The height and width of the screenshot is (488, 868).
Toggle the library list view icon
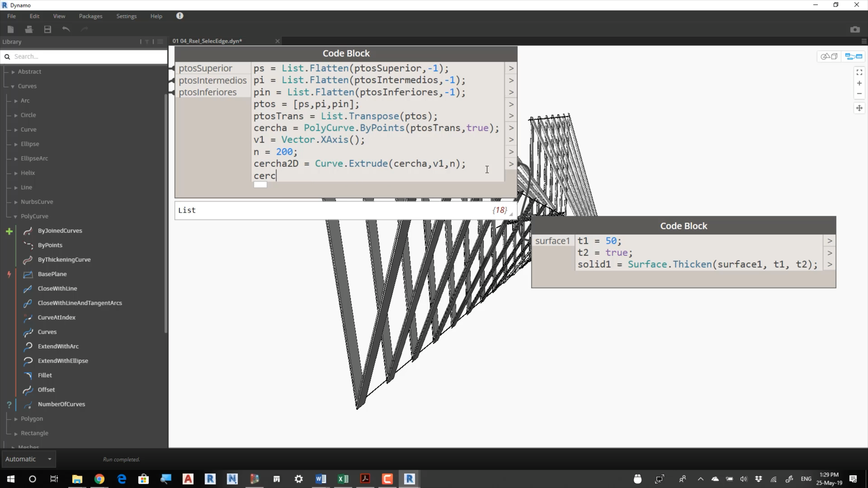coord(160,42)
